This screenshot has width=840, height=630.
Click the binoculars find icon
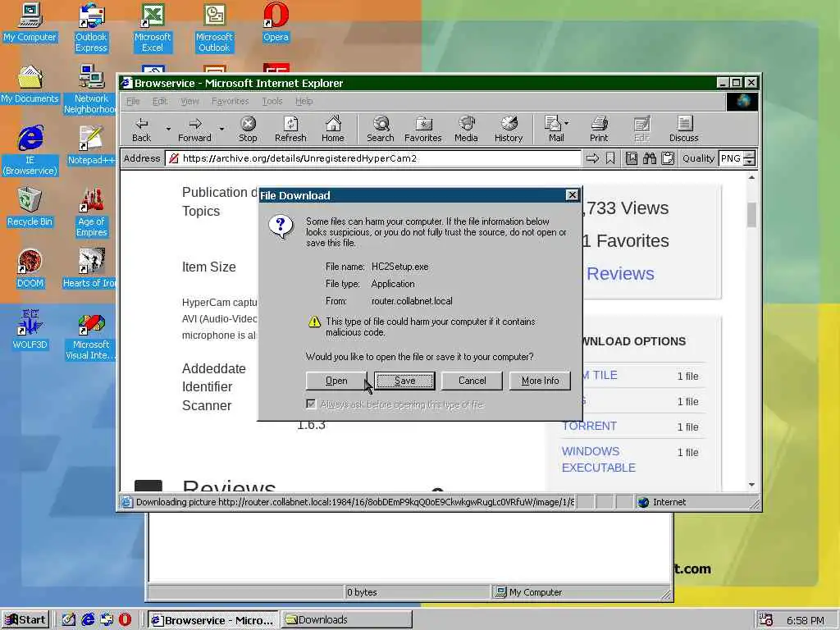pyautogui.click(x=650, y=158)
